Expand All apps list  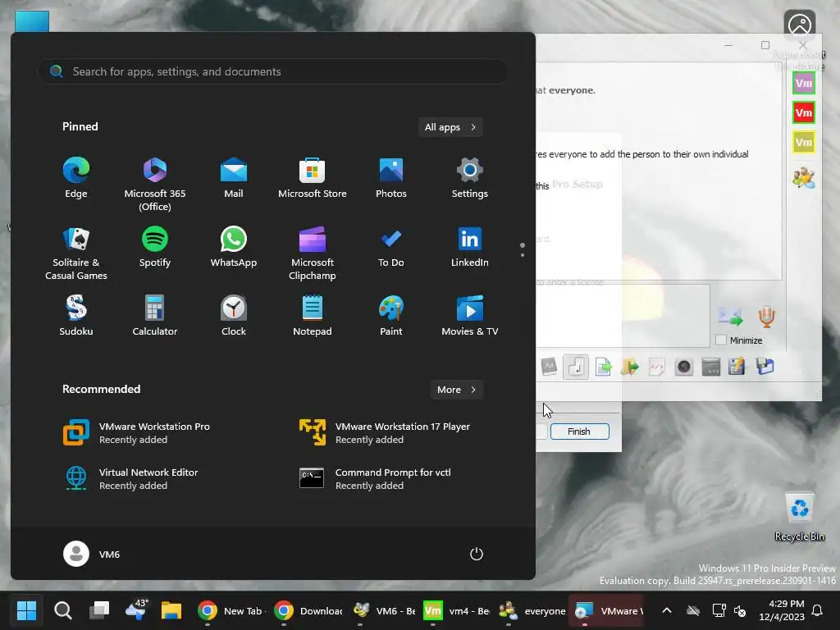[x=450, y=127]
